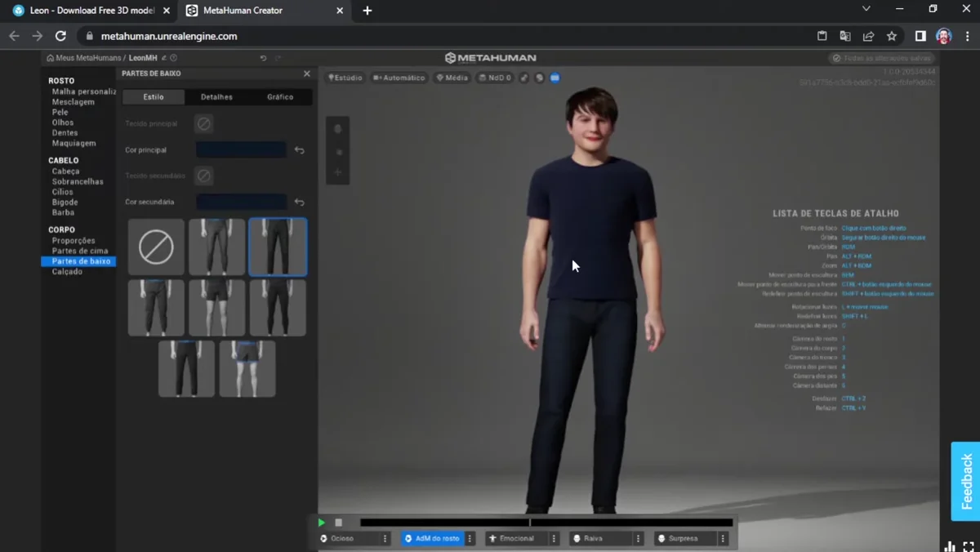Click the timeline scrubber bar
The image size is (980, 552).
[x=546, y=523]
